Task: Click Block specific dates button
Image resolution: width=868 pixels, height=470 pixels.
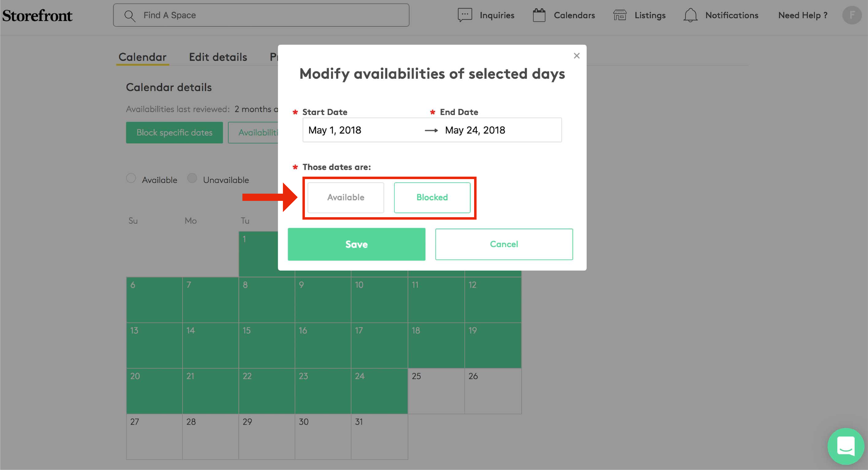Action: pyautogui.click(x=174, y=133)
